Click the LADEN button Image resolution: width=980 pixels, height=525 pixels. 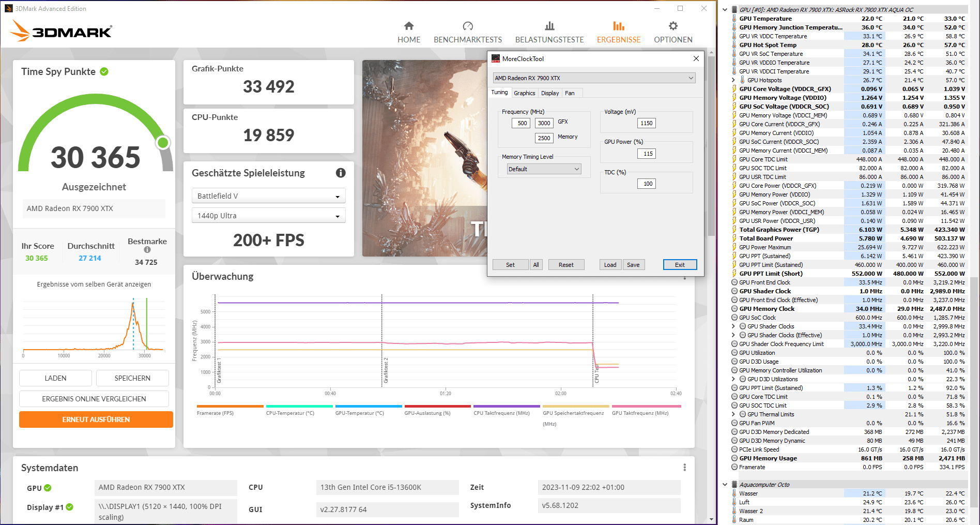pos(55,378)
